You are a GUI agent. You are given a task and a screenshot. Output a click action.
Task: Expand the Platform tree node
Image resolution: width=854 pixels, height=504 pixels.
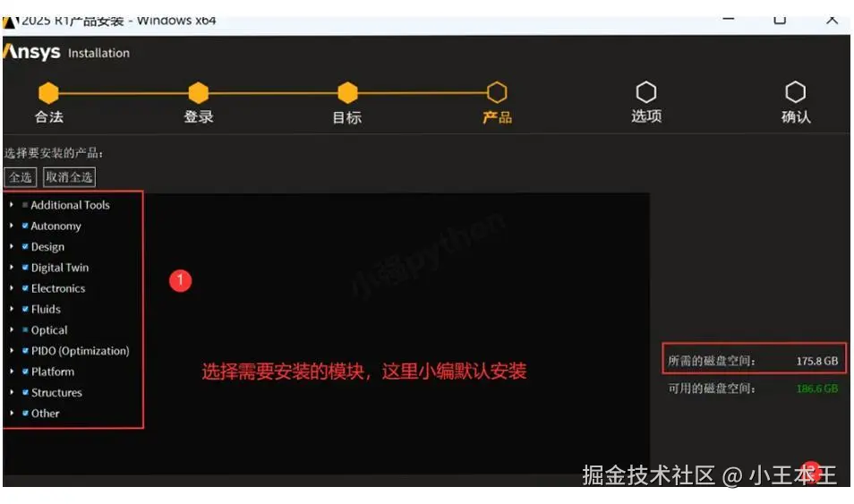point(12,371)
